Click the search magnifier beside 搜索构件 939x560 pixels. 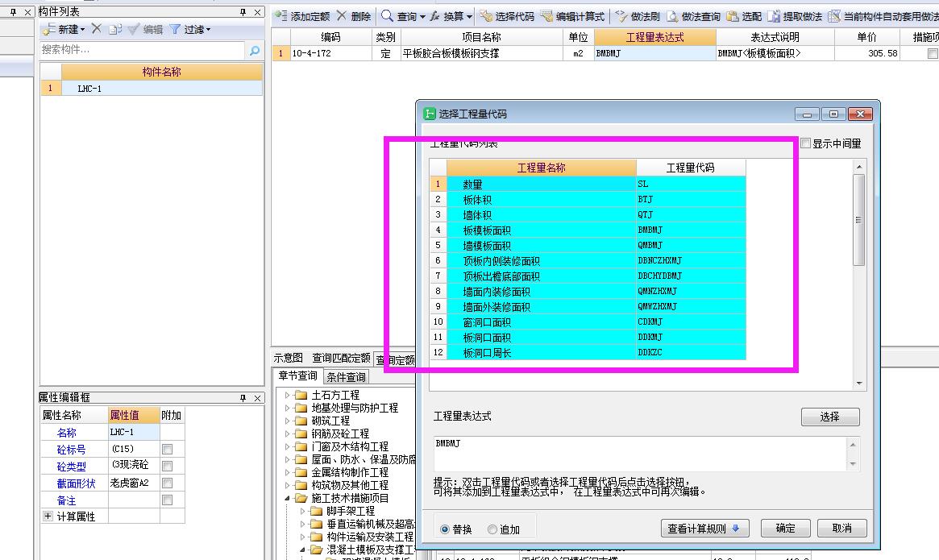tap(255, 50)
